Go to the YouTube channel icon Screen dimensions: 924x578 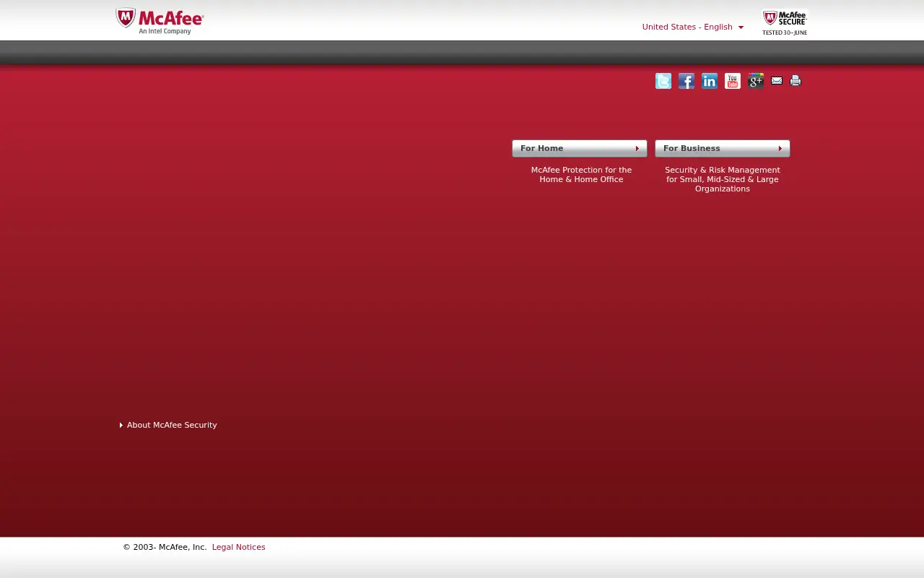click(x=733, y=81)
